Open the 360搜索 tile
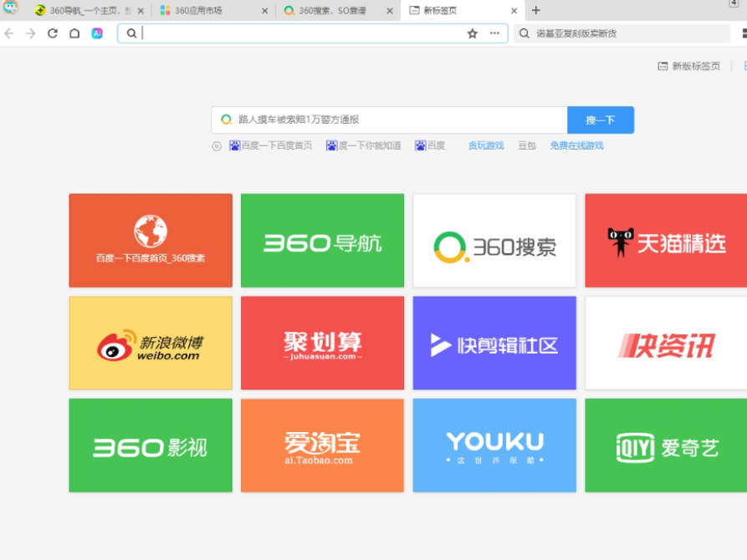This screenshot has width=747, height=560. [494, 241]
